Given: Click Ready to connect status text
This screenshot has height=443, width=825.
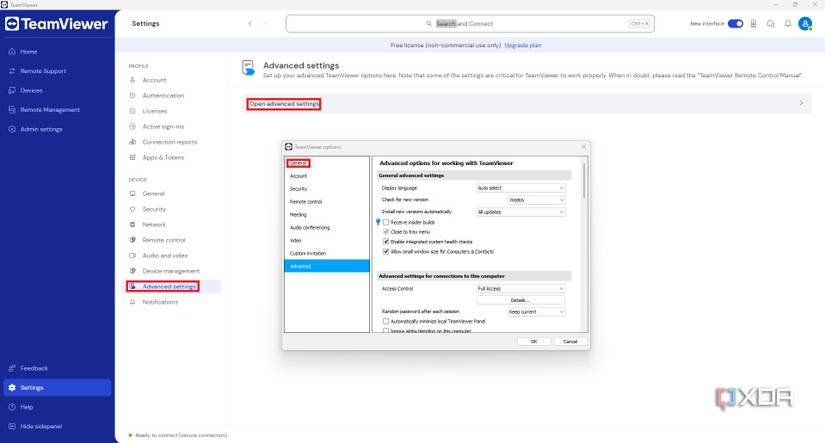Looking at the screenshot, I should pyautogui.click(x=181, y=436).
